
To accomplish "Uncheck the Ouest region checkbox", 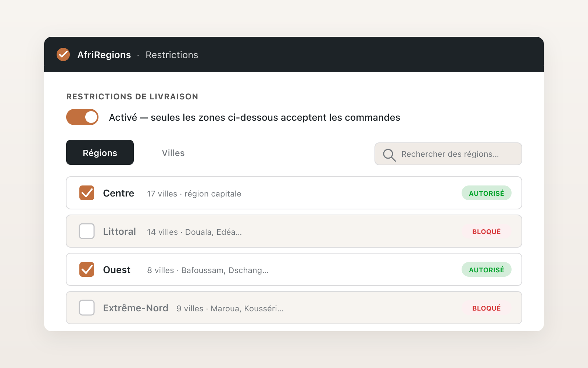I will (87, 269).
